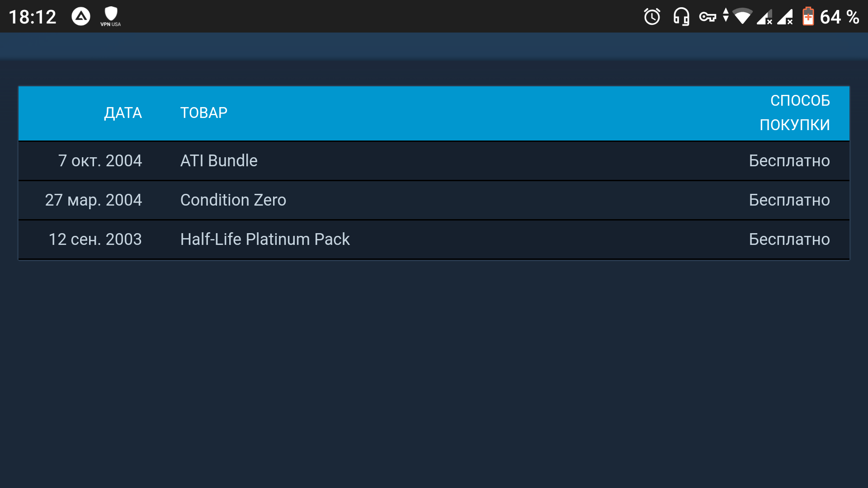Open the ATI Bundle entry
The image size is (868, 488).
click(219, 161)
